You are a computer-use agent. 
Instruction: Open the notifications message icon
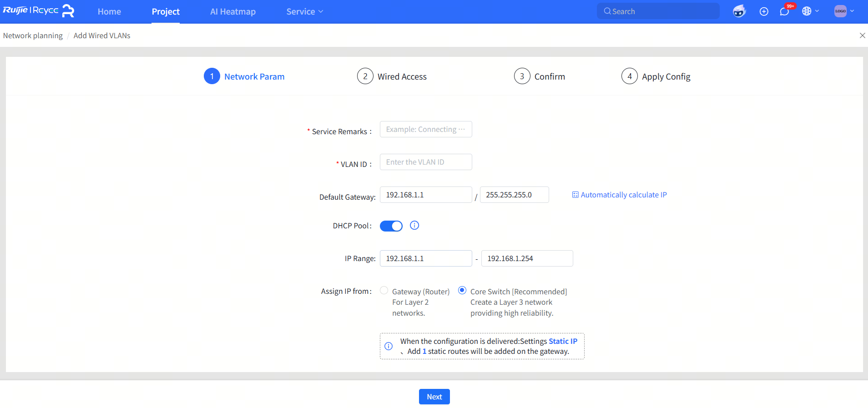coord(784,11)
